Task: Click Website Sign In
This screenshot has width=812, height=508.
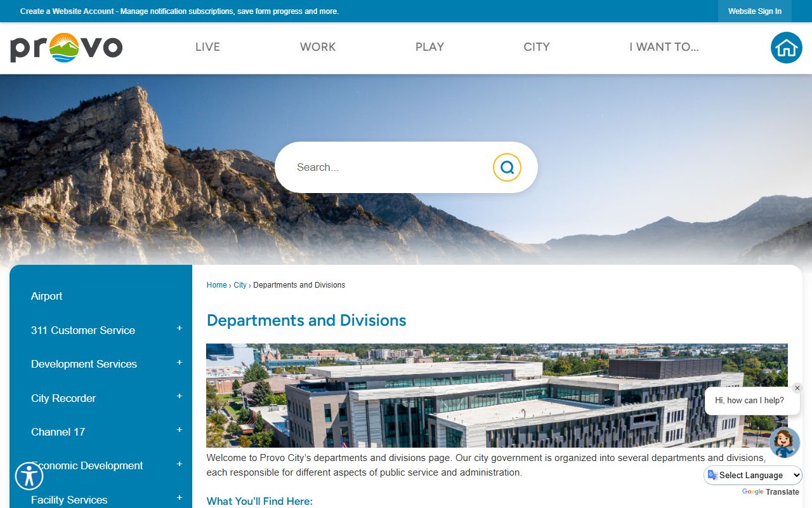Action: (755, 11)
